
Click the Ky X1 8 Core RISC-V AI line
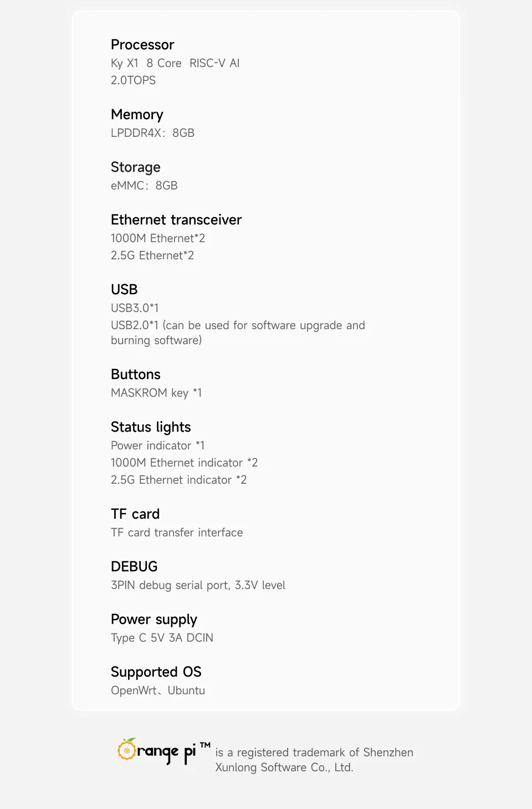pos(175,63)
